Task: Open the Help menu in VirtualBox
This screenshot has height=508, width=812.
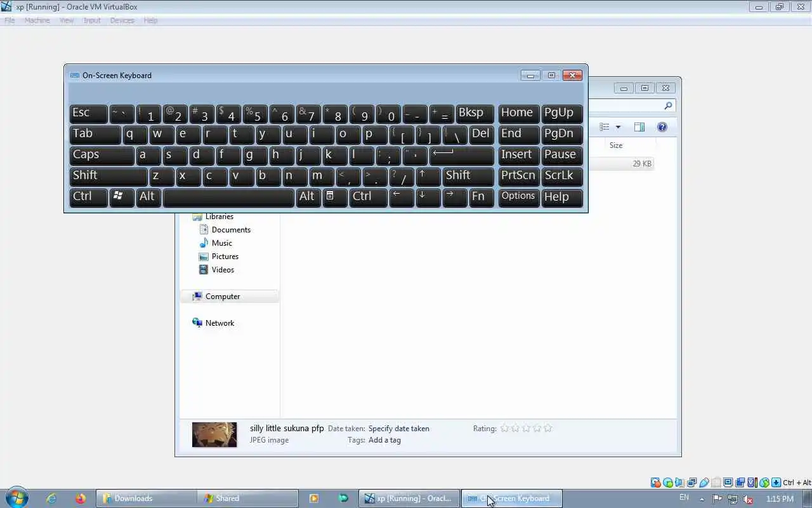Action: pos(150,20)
